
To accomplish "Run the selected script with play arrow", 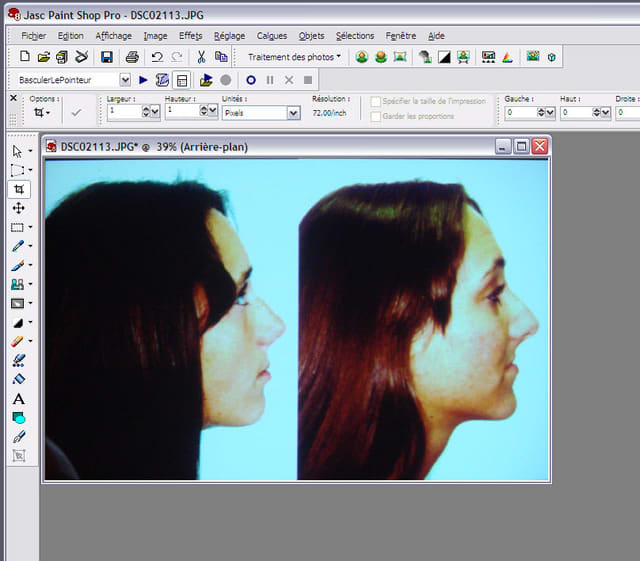I will [143, 80].
